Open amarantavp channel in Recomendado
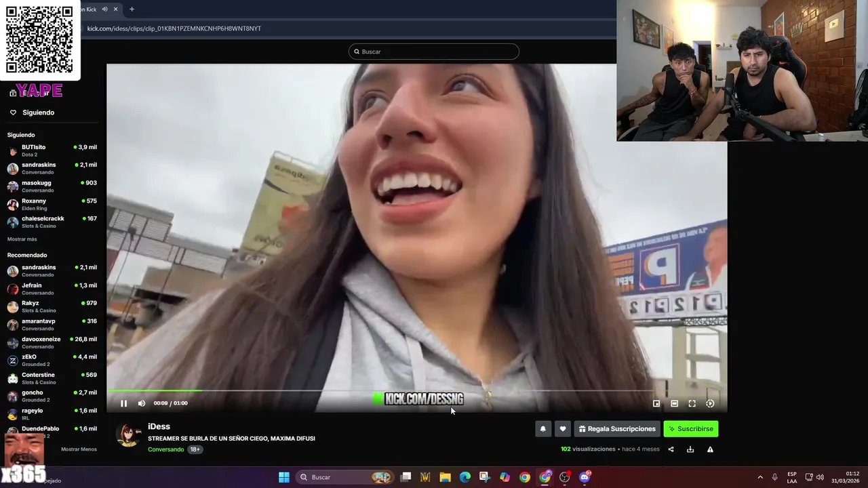 pyautogui.click(x=52, y=325)
